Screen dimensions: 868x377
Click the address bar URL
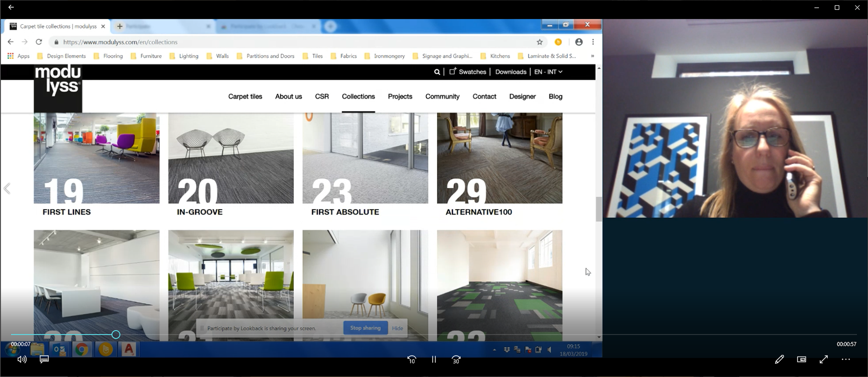coord(120,42)
